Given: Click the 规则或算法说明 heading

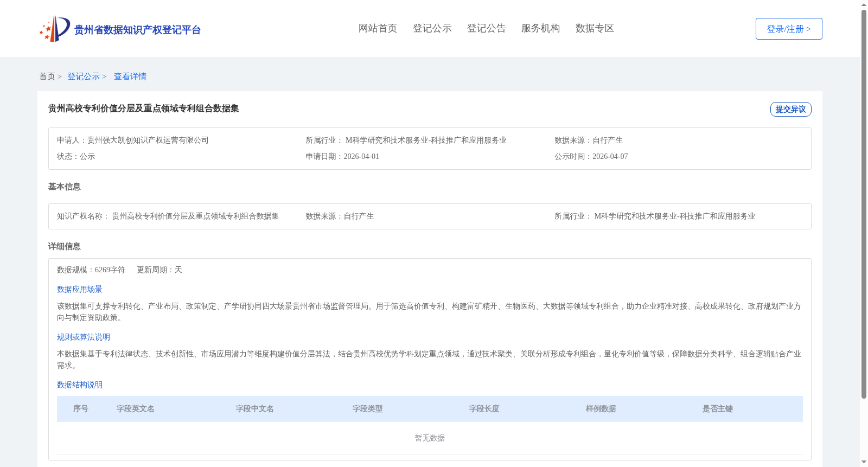Looking at the screenshot, I should tap(84, 337).
